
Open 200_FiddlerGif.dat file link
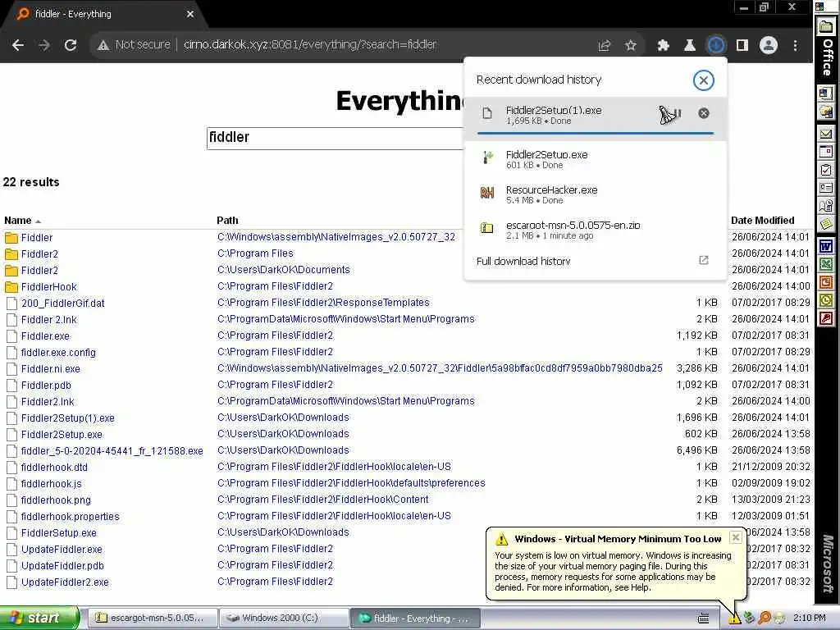[x=62, y=304]
